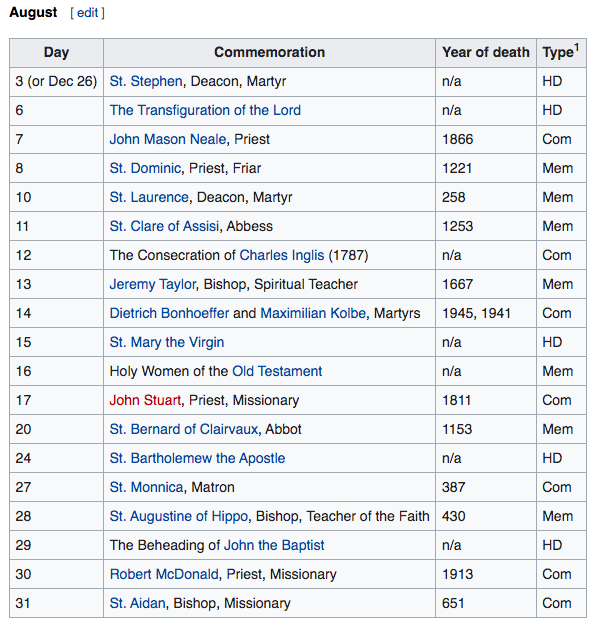This screenshot has width=592, height=622.
Task: Open the footnote 1 superscript beside Type
Action: pos(577,47)
